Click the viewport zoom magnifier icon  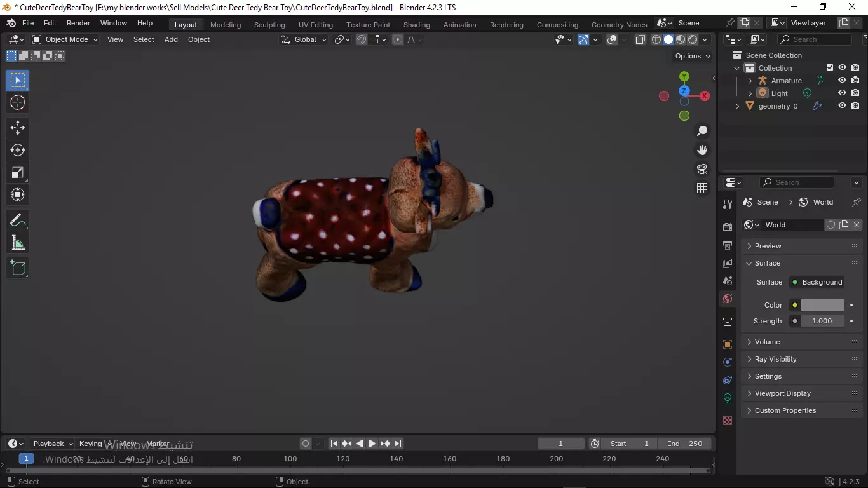702,131
